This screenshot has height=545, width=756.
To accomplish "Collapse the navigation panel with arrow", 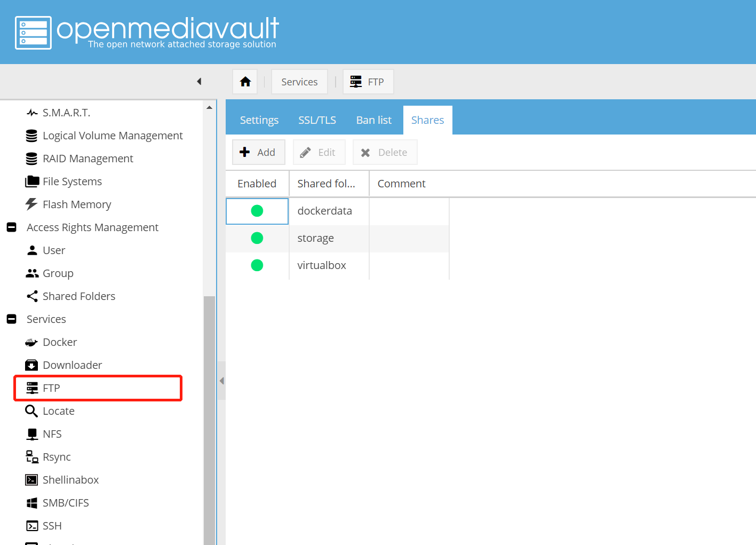I will 199,82.
